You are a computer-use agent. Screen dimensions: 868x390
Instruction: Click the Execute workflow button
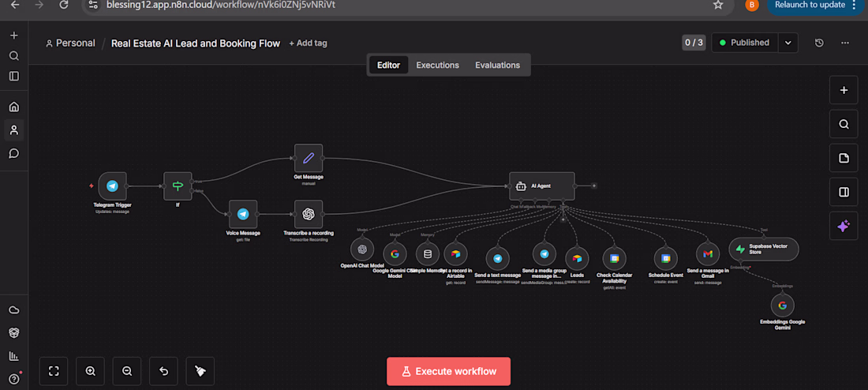448,371
